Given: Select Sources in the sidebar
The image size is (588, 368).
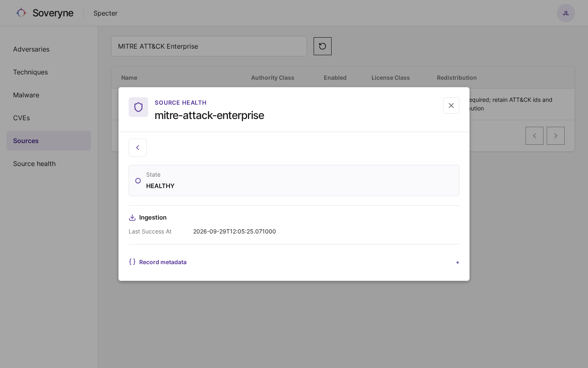Looking at the screenshot, I should coord(49,141).
